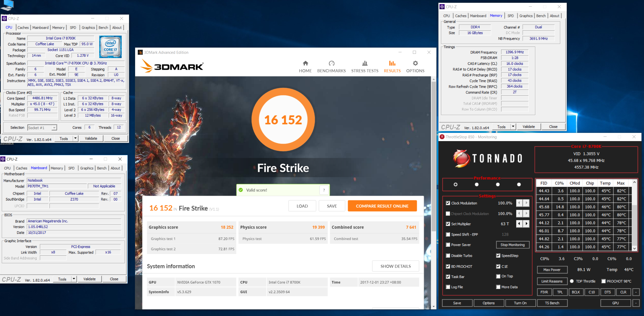
Task: Open Tools dropdown arrow in CPU-Z CPU window
Action: [75, 138]
